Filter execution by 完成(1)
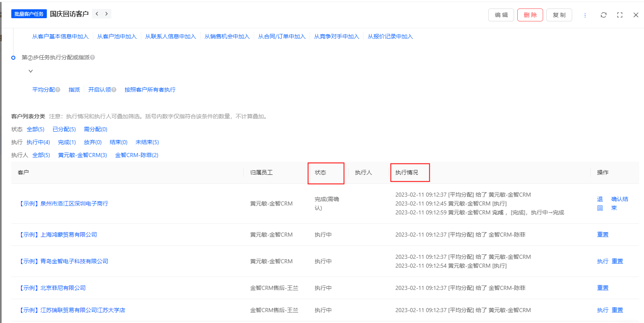Viewport: 644px width, 323px height. click(x=67, y=142)
